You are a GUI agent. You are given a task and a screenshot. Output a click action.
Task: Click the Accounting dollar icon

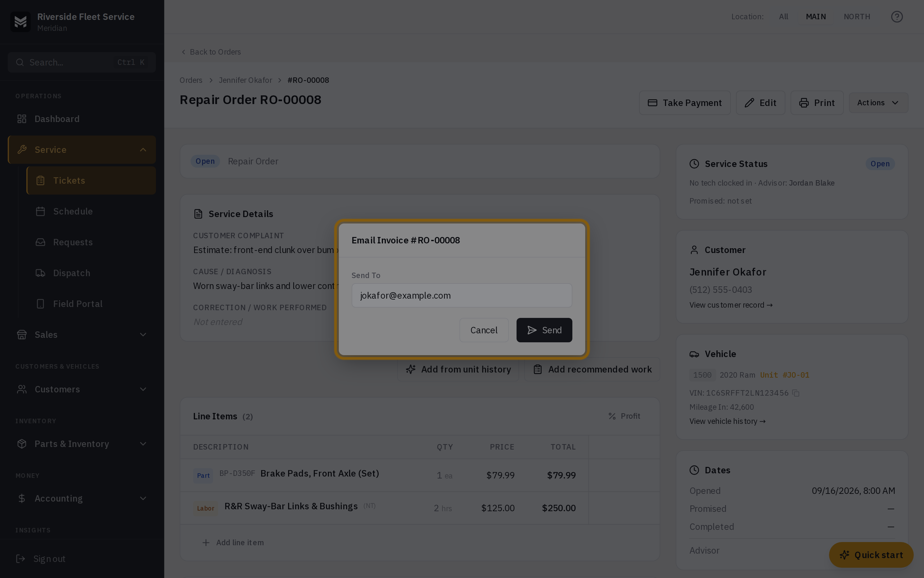22,498
